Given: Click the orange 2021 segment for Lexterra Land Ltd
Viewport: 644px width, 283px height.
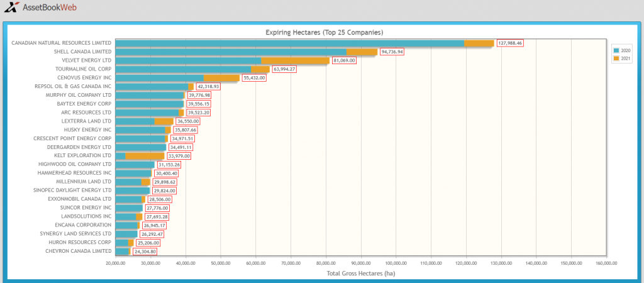Looking at the screenshot, I should [164, 121].
